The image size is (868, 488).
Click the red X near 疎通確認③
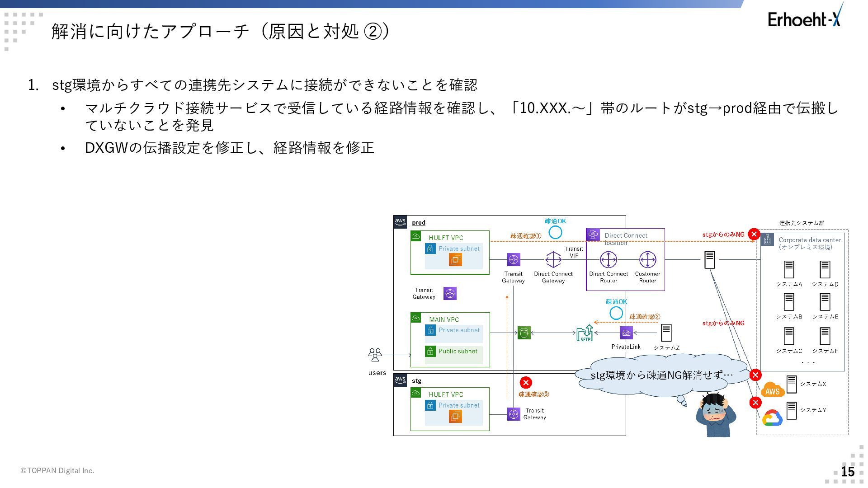point(526,383)
